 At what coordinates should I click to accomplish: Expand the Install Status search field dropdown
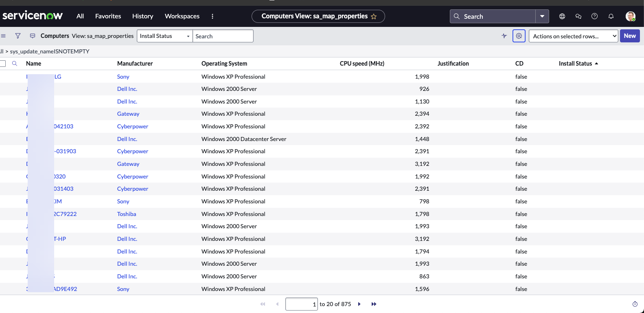(164, 36)
